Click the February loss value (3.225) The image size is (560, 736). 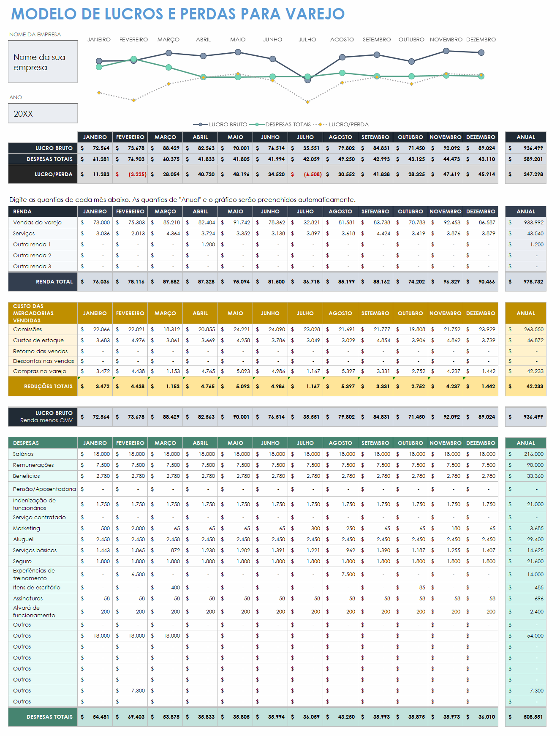tap(130, 174)
